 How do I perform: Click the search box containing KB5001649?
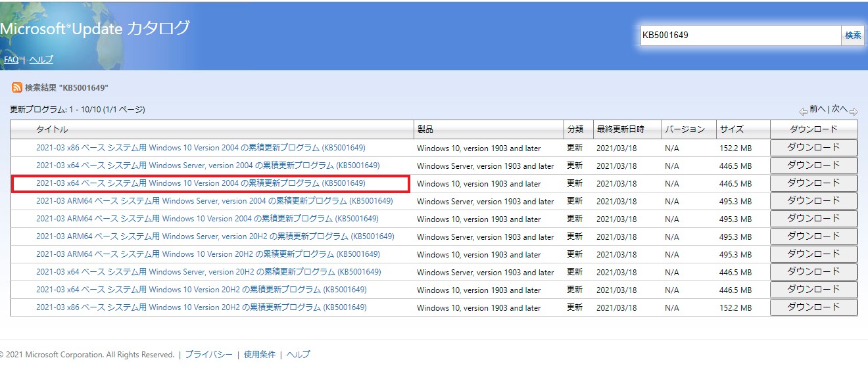click(x=741, y=35)
